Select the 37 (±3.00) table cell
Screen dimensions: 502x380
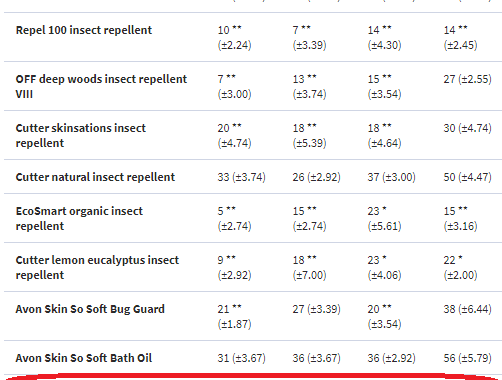click(392, 177)
